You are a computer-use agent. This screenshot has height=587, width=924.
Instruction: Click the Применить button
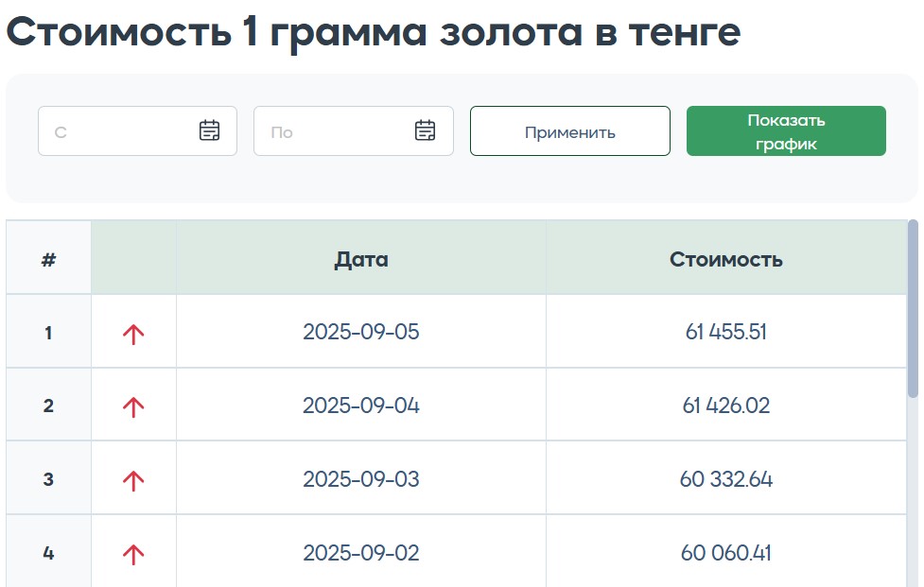569,131
